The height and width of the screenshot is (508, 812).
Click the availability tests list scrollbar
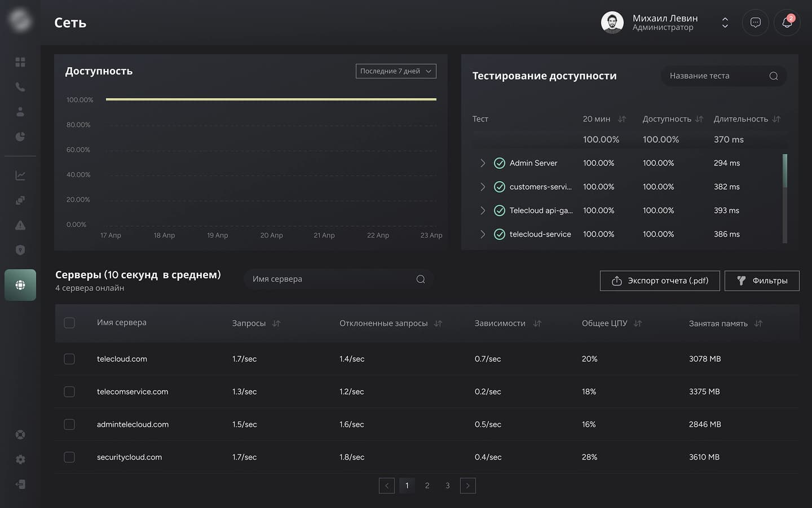[785, 171]
